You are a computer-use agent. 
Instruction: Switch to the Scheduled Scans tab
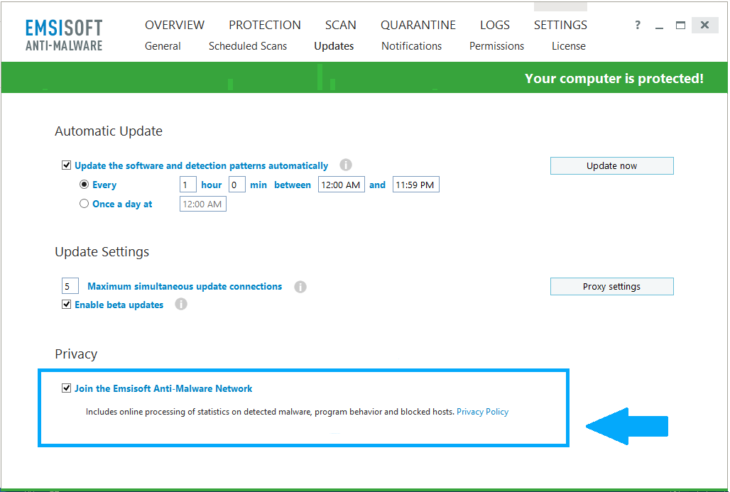(x=247, y=46)
